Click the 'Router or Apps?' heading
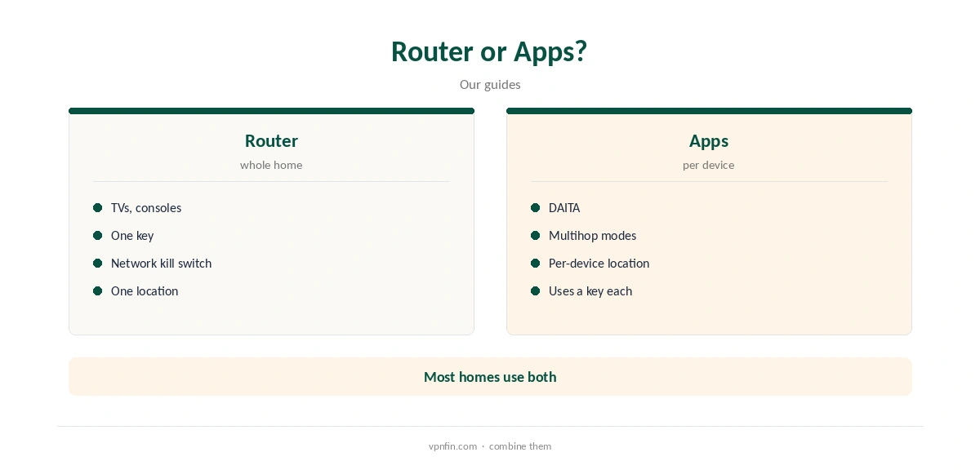Screen dimensions: 980x470 [489, 51]
